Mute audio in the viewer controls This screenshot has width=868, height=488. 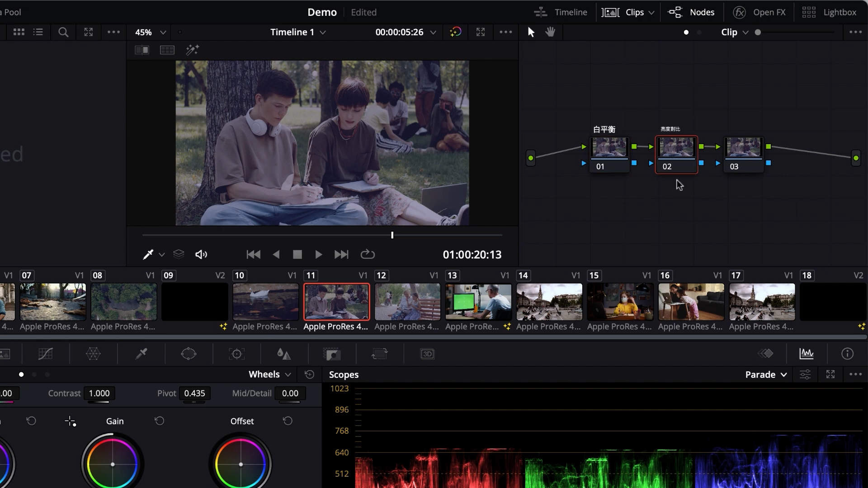[x=201, y=254]
